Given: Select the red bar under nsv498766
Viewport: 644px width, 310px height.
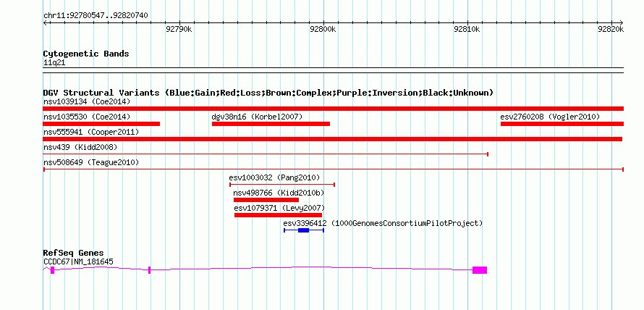Looking at the screenshot, I should (x=266, y=200).
